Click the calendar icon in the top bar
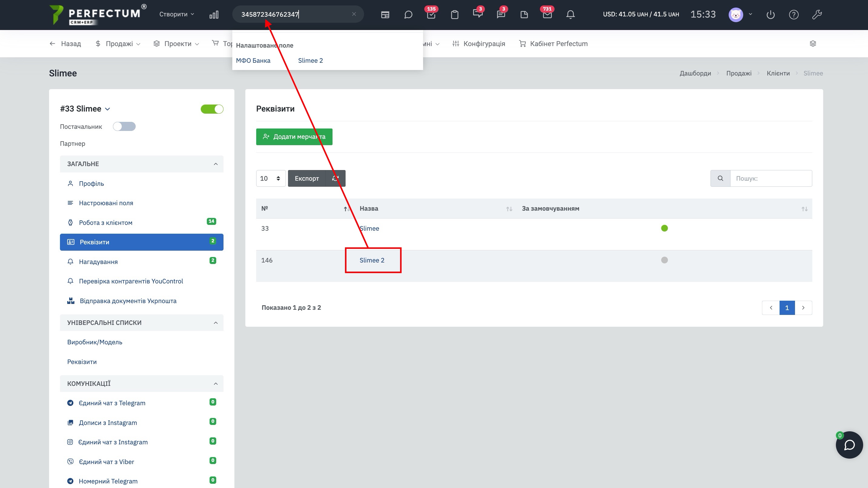 (385, 15)
